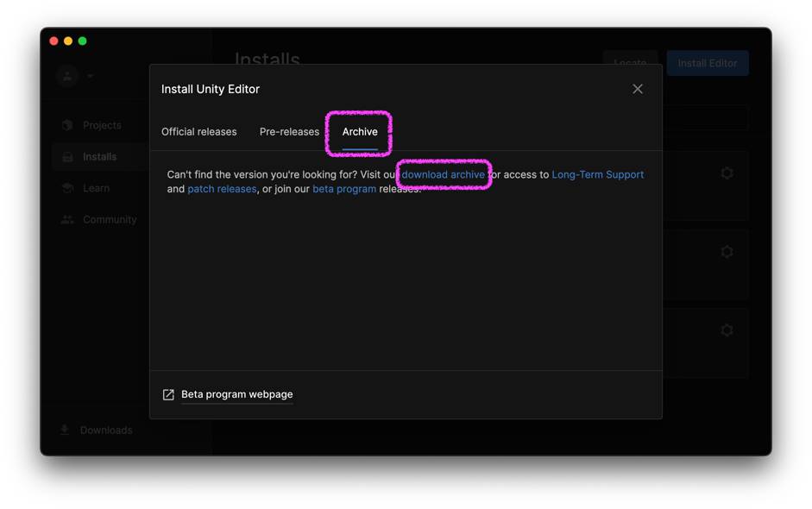Viewport: 812px width, 509px height.
Task: Open settings gear for the third install
Action: (727, 330)
